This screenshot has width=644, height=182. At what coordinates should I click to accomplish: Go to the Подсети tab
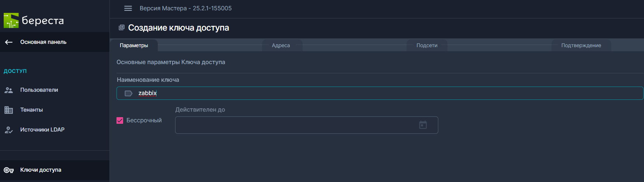[x=427, y=46]
